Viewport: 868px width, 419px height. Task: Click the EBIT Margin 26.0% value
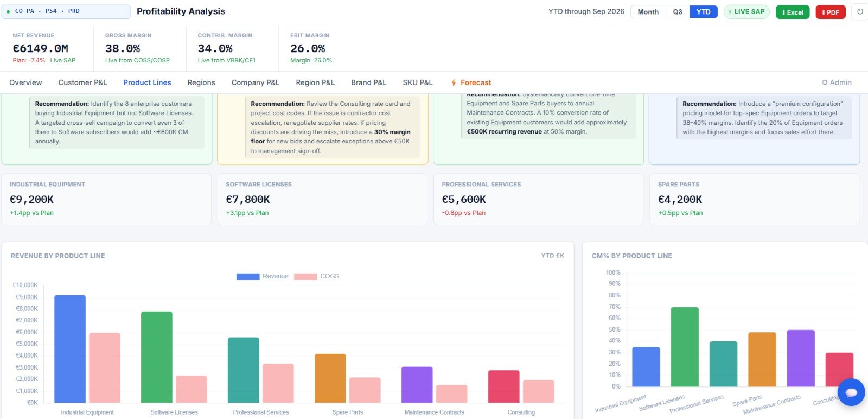308,48
